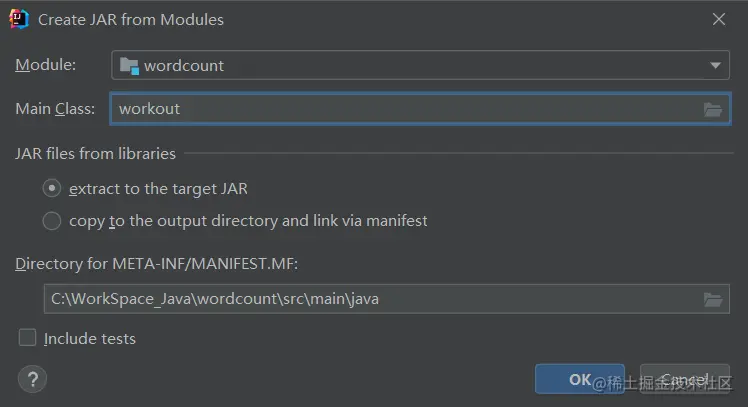Click the Include tests label text

[x=90, y=339]
